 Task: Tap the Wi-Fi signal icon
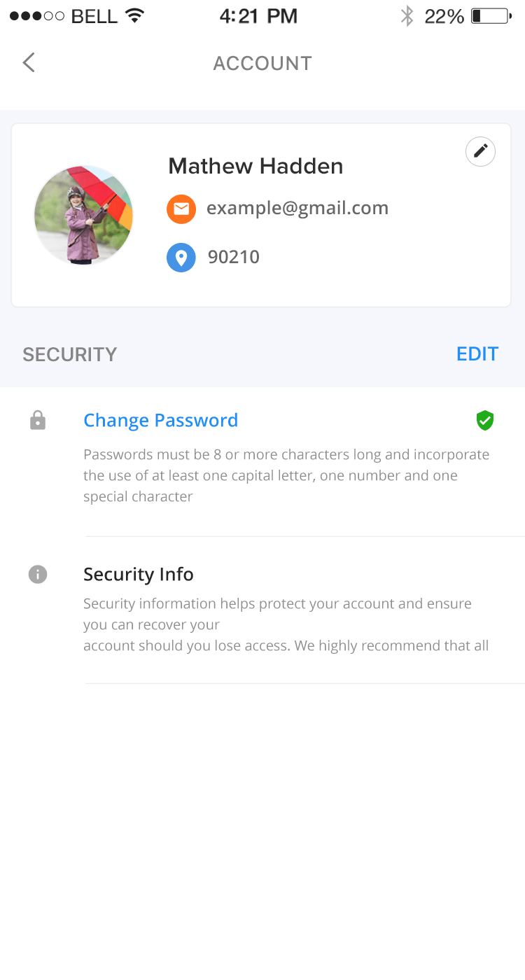(134, 15)
